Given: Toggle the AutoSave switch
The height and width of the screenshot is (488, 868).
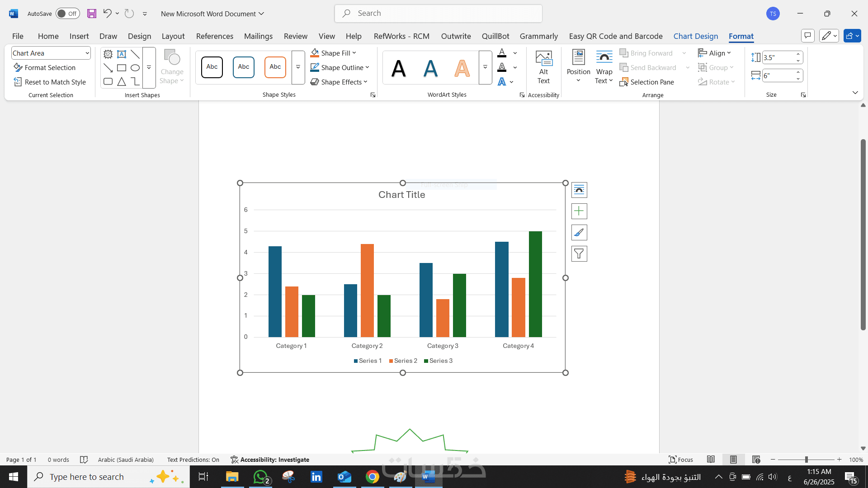Looking at the screenshot, I should point(67,14).
